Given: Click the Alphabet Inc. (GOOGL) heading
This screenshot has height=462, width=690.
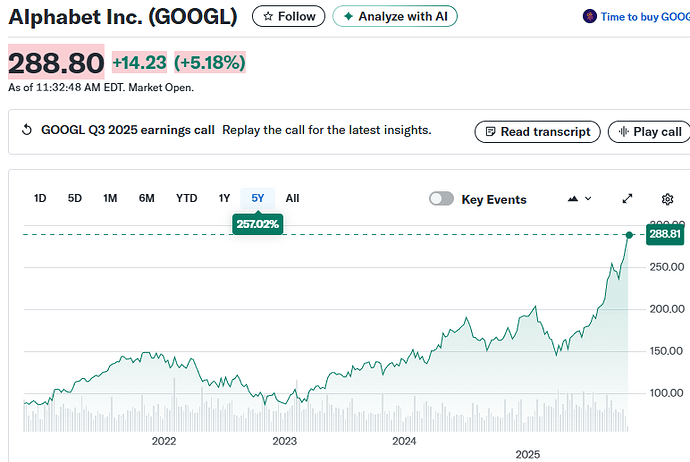Looking at the screenshot, I should 123,17.
